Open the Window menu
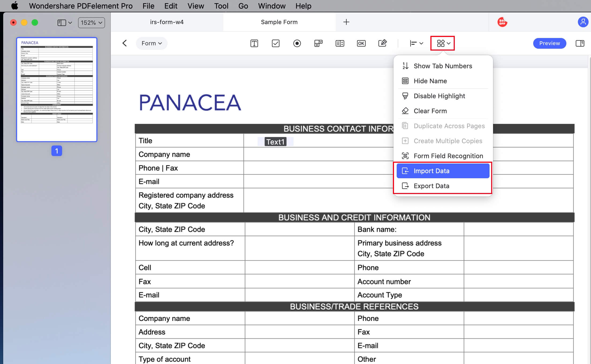This screenshot has height=364, width=591. tap(272, 6)
